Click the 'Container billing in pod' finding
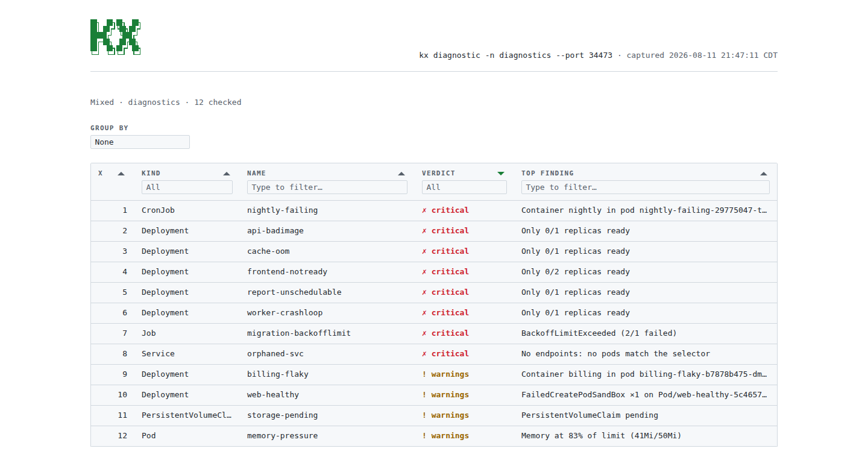The width and height of the screenshot is (868, 466). pos(644,374)
